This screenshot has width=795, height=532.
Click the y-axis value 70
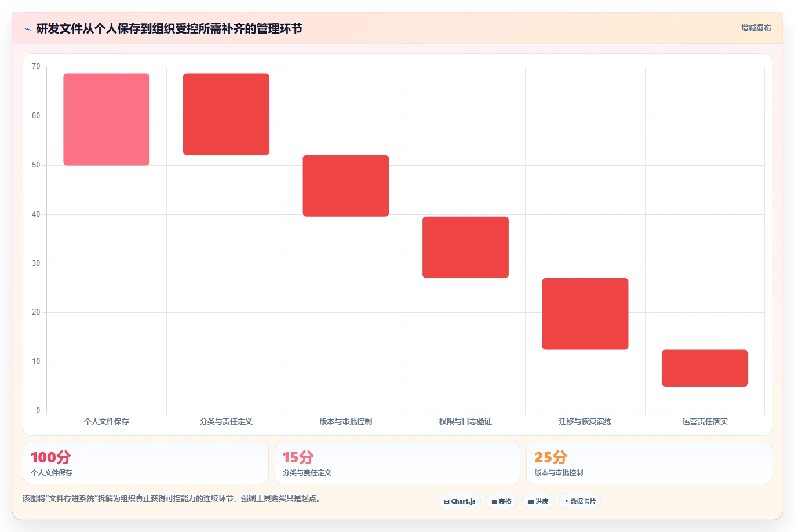(x=36, y=67)
